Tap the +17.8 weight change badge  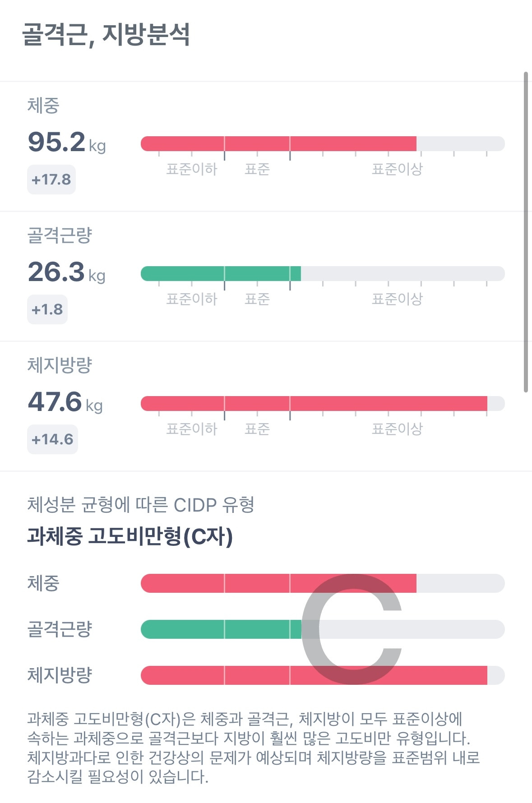(51, 180)
